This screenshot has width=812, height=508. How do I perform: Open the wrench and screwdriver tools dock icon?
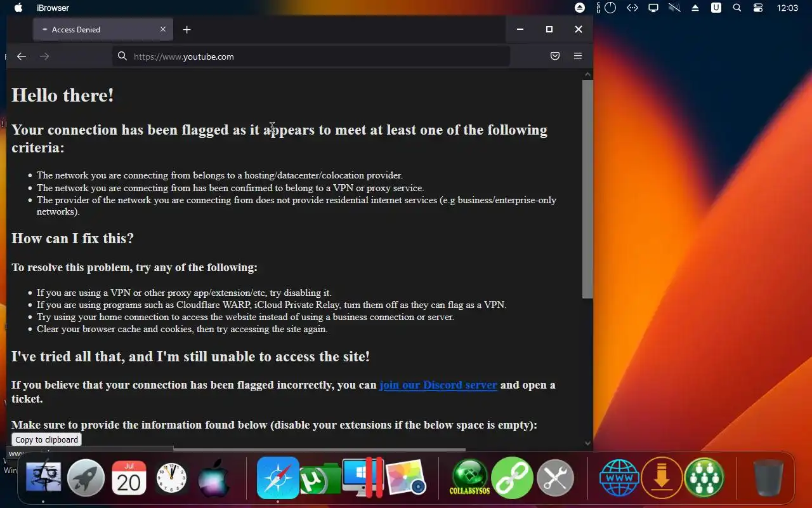click(555, 478)
